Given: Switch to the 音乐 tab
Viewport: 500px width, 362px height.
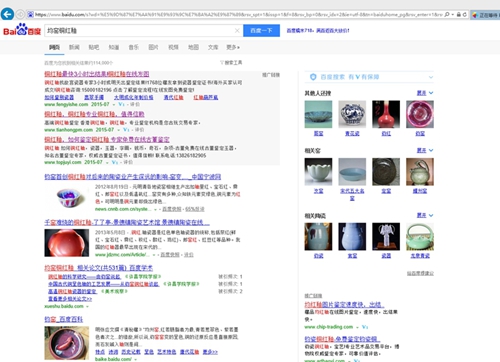Looking at the screenshot, I should coord(134,47).
